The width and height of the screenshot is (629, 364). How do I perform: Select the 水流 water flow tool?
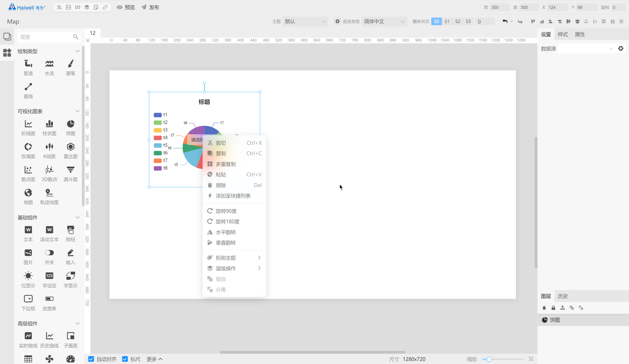point(49,67)
